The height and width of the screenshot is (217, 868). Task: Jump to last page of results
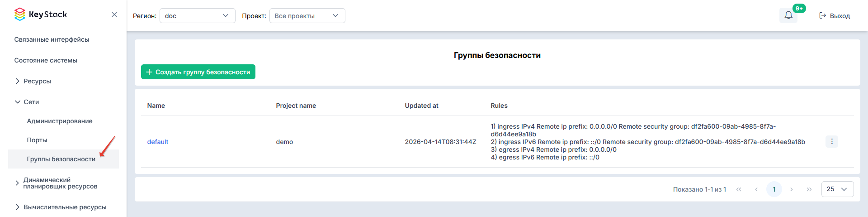tap(809, 189)
